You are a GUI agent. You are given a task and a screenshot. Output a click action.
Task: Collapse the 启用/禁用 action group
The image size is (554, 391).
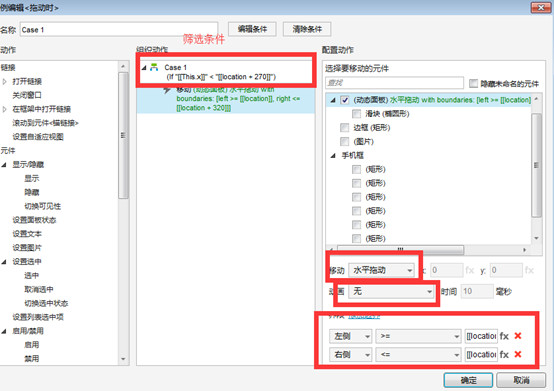[x=4, y=331]
